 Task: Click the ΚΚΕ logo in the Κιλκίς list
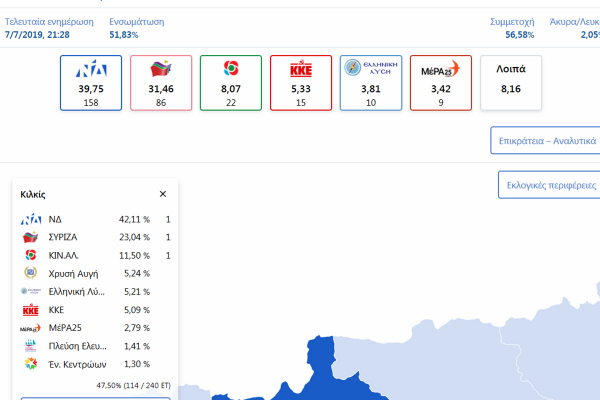31,309
